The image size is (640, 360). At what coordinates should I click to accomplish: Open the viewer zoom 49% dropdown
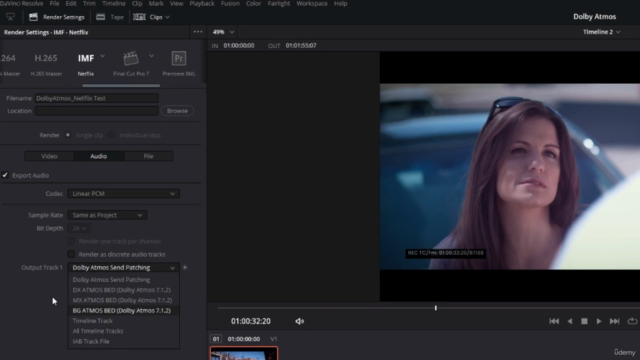click(x=223, y=32)
